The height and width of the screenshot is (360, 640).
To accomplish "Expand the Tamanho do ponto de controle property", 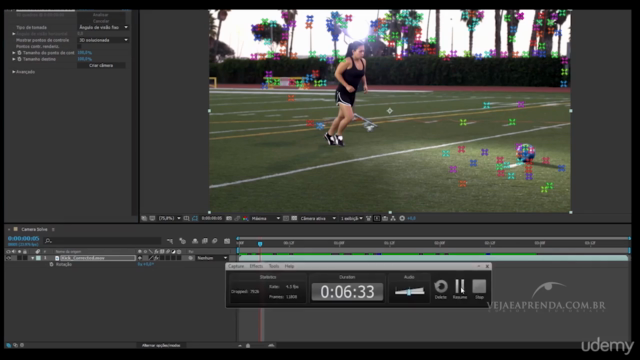I will click(13, 53).
